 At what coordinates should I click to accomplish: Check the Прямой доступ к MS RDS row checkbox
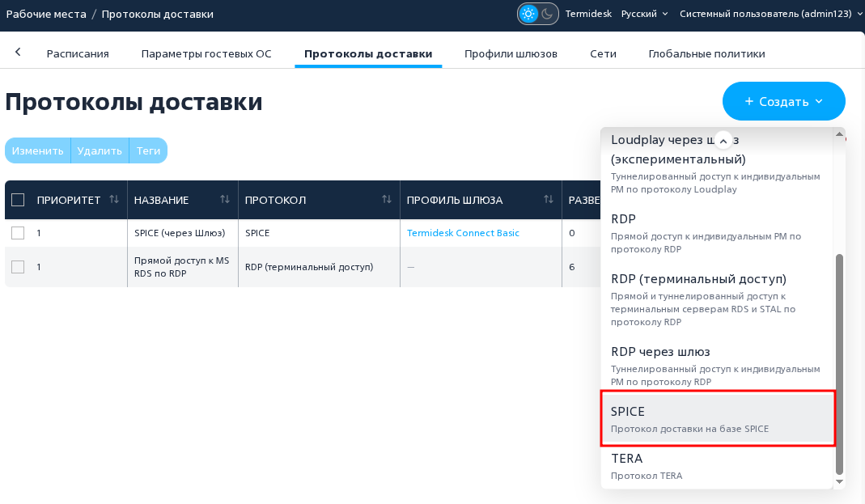tap(18, 267)
